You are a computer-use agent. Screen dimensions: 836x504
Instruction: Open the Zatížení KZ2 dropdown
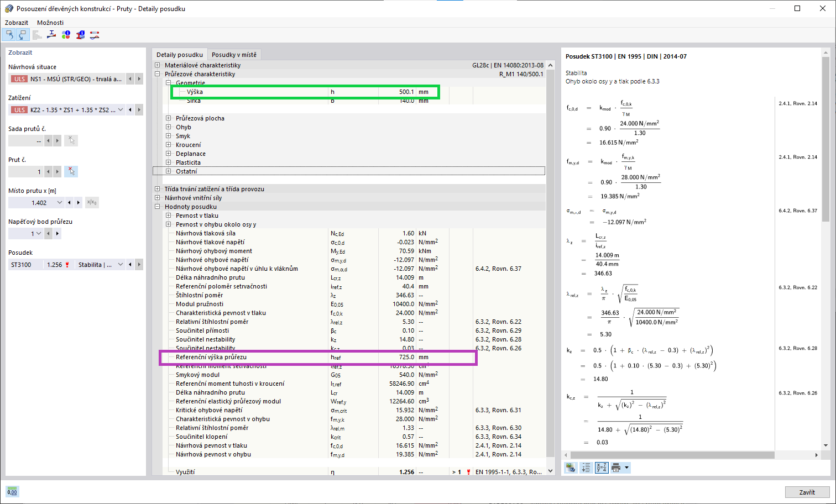[121, 109]
